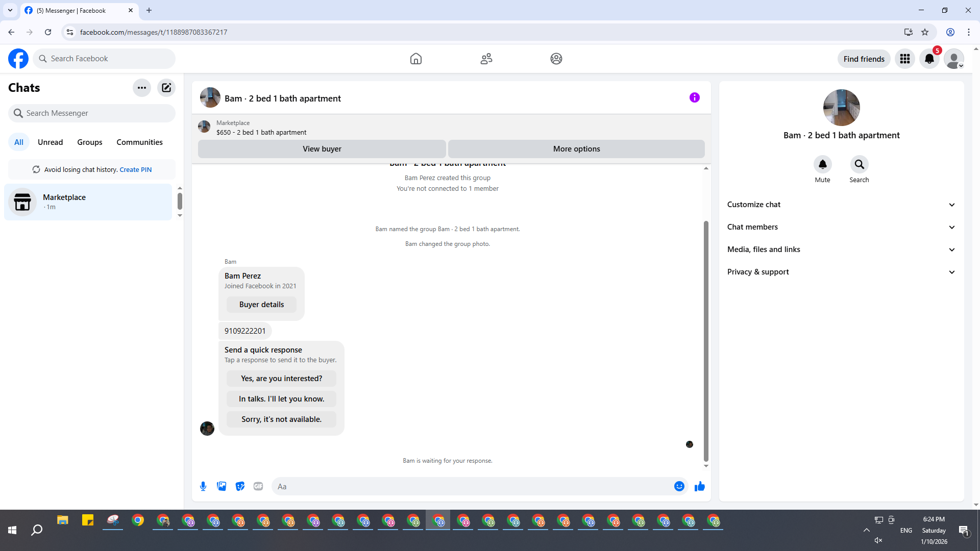The image size is (980, 551).
Task: Expand the Customize chat section
Action: click(x=841, y=205)
